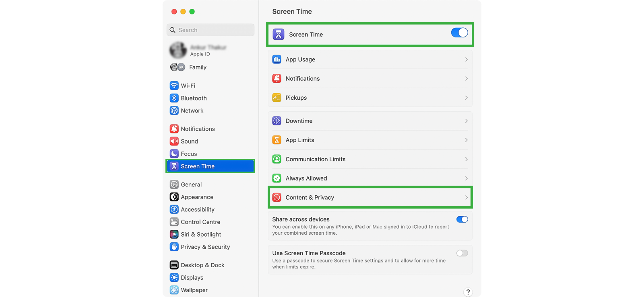This screenshot has height=297, width=644.
Task: Click the Search settings field
Action: point(211,30)
